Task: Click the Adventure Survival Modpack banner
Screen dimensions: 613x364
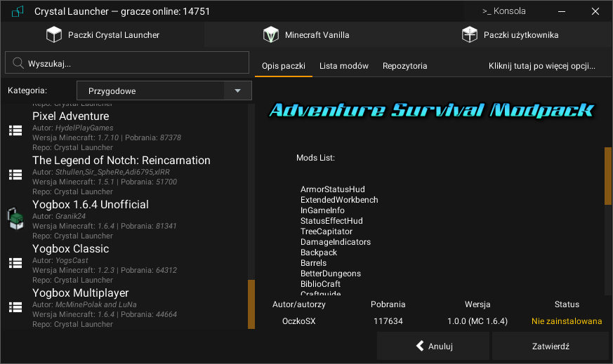Action: [x=432, y=109]
